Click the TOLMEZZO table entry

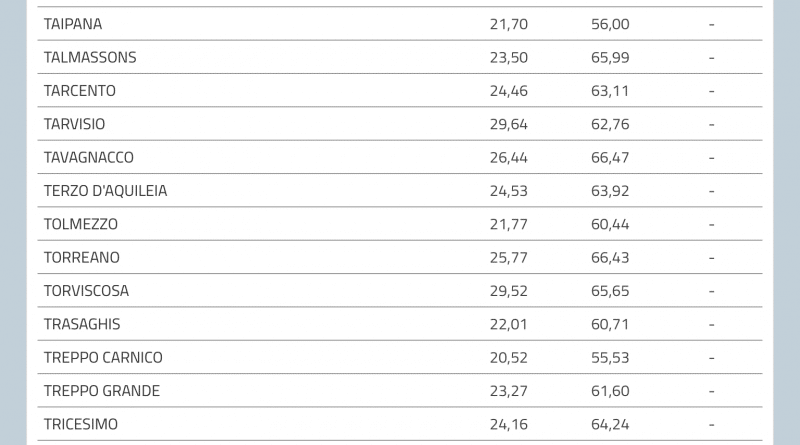coord(81,224)
